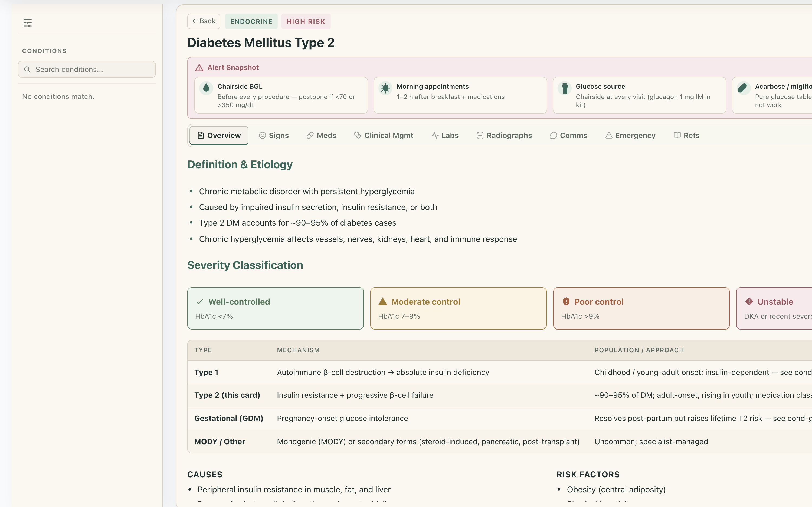Screen dimensions: 812x507
Task: Click the diamond icon on Unstable card
Action: (x=749, y=301)
